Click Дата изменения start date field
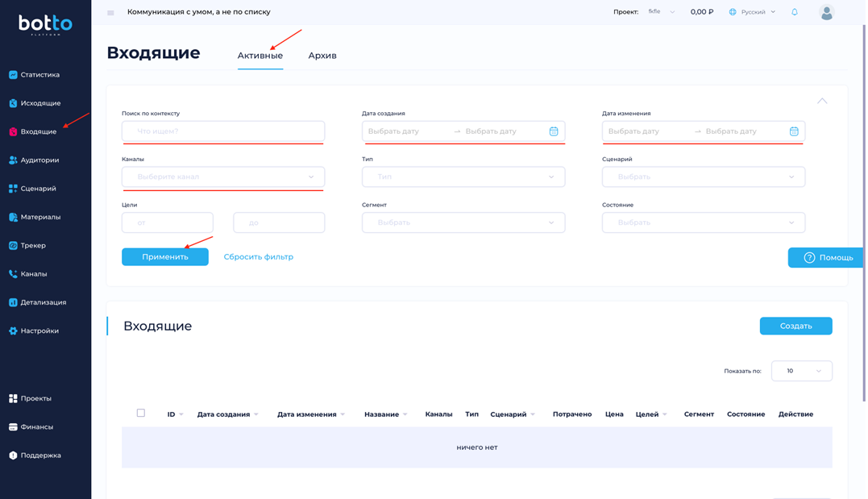 pos(633,131)
